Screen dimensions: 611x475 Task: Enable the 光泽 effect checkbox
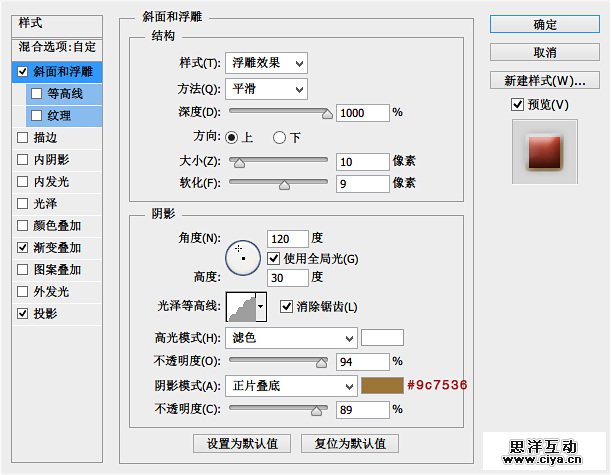tap(23, 203)
